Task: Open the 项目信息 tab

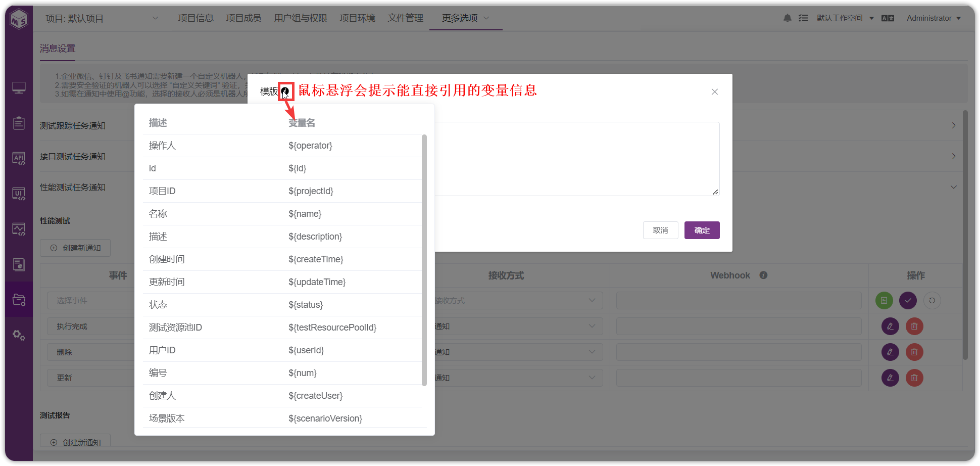Action: pos(195,18)
